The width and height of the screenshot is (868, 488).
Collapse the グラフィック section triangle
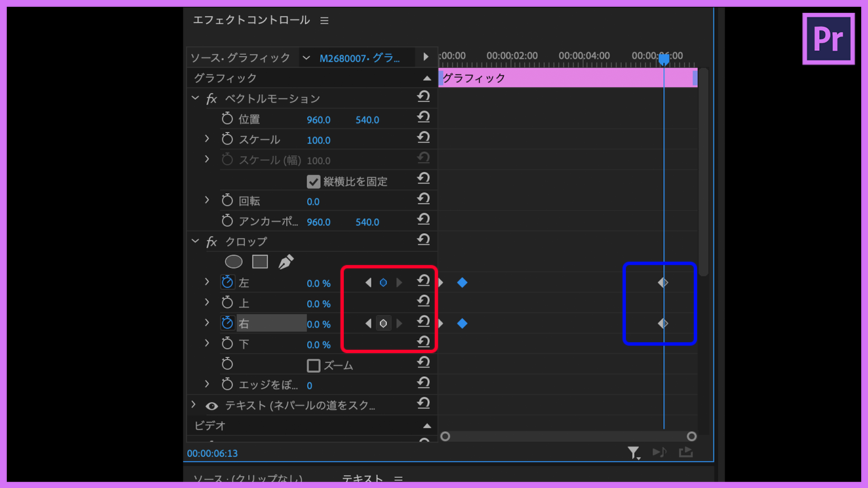[x=427, y=79]
